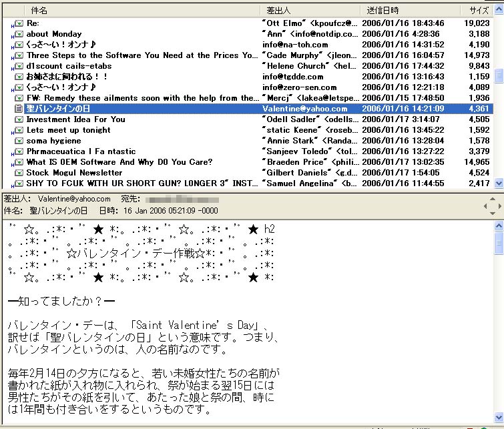The height and width of the screenshot is (429, 504).
Task: Click the envelope icon of "Stock Mogul Newsletter"
Action: (x=19, y=173)
